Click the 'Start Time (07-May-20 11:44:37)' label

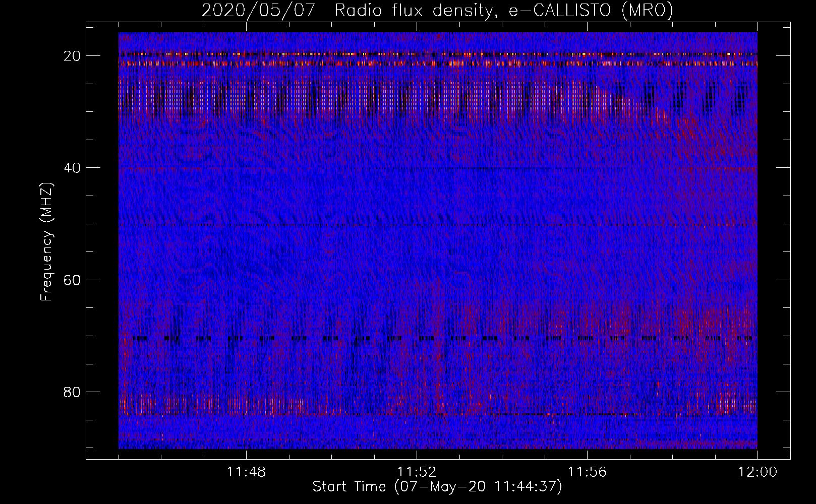pos(437,487)
